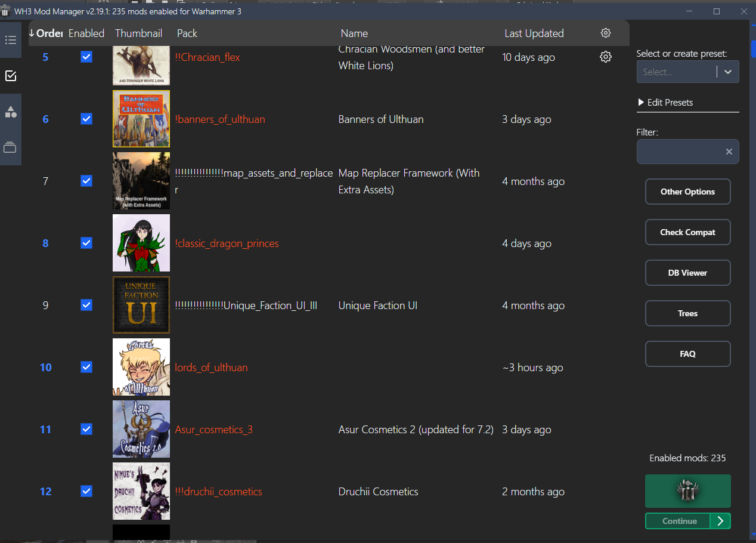
Task: Select the !banners_of_ulthuan pack name
Action: click(x=220, y=119)
